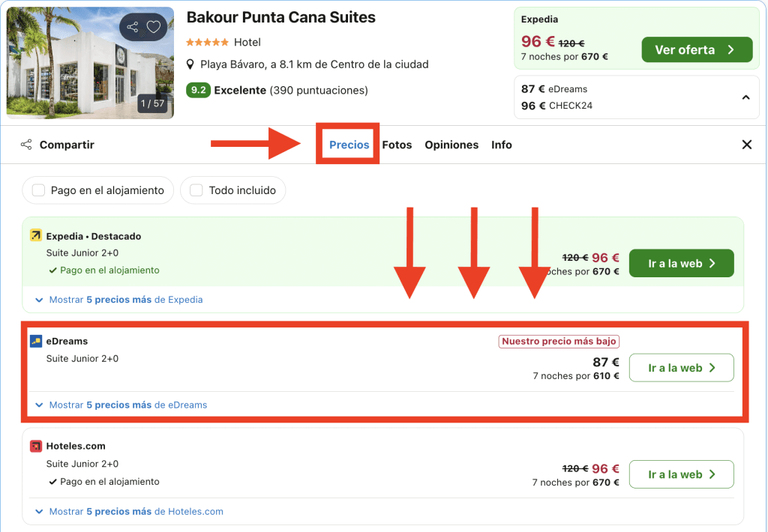Click the share icon on hotel photo
Screen dimensions: 768x532
click(133, 28)
